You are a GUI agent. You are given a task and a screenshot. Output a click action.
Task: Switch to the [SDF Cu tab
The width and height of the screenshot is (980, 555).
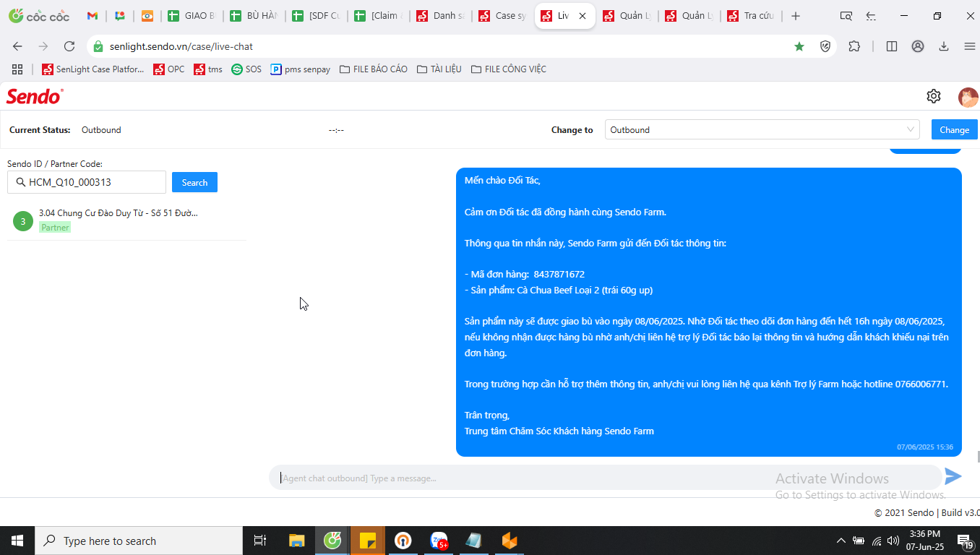point(316,16)
